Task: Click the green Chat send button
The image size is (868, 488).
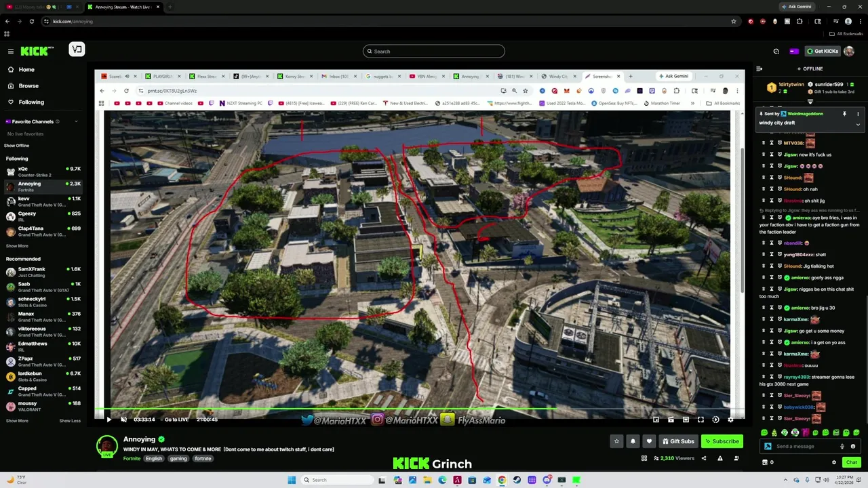Action: [851, 462]
